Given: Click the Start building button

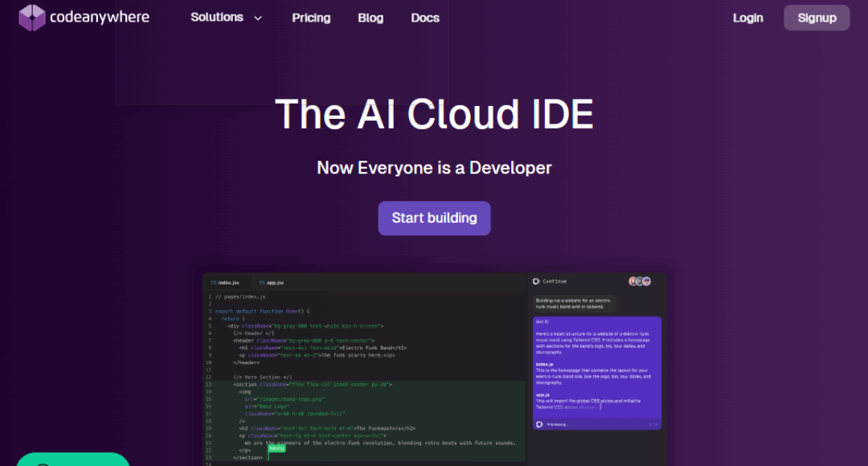Looking at the screenshot, I should click(x=434, y=218).
